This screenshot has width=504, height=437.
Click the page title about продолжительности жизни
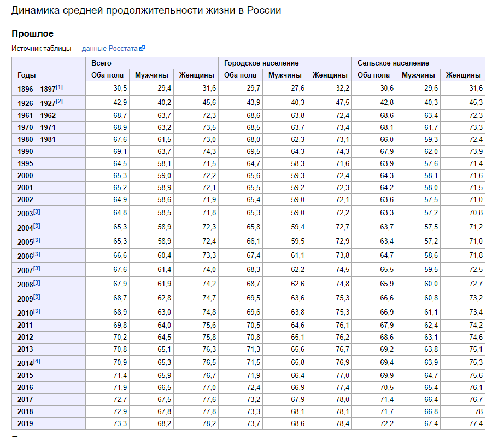tap(146, 10)
